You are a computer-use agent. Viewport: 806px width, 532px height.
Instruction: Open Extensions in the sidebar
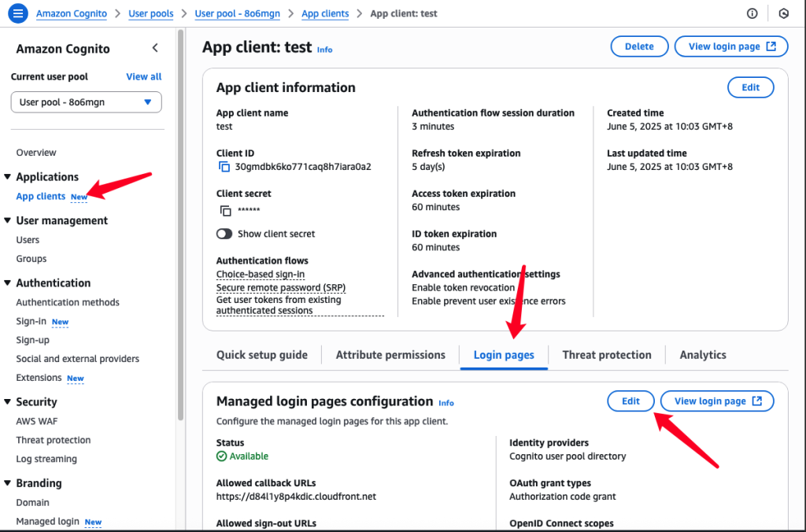coord(39,378)
